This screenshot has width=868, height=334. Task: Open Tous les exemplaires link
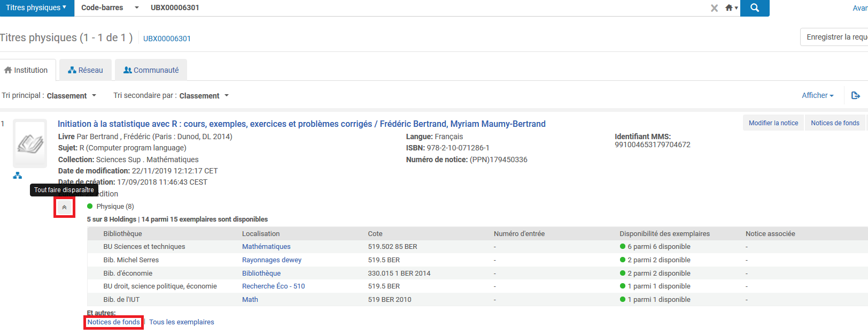coord(182,322)
